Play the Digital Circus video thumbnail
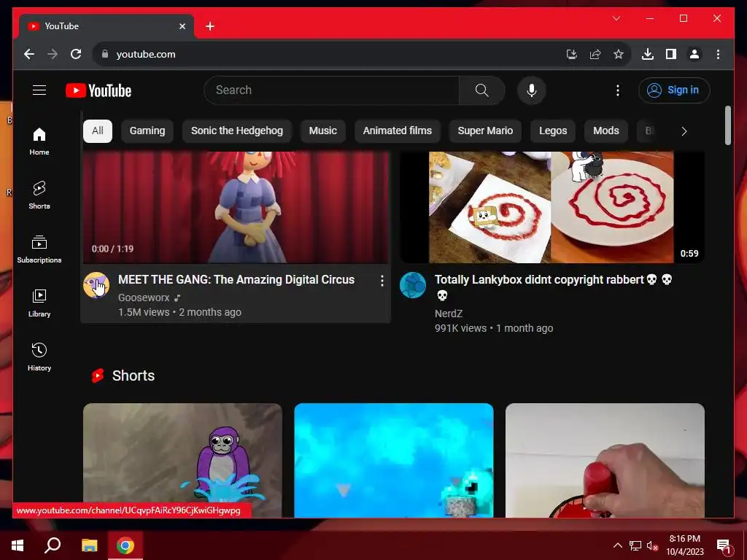The width and height of the screenshot is (747, 560). point(236,208)
